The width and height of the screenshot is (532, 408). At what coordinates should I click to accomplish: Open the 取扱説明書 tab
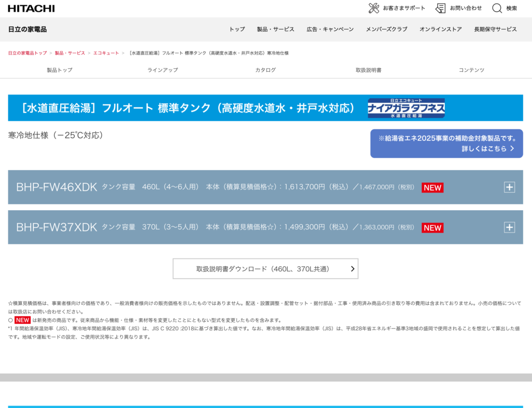368,70
